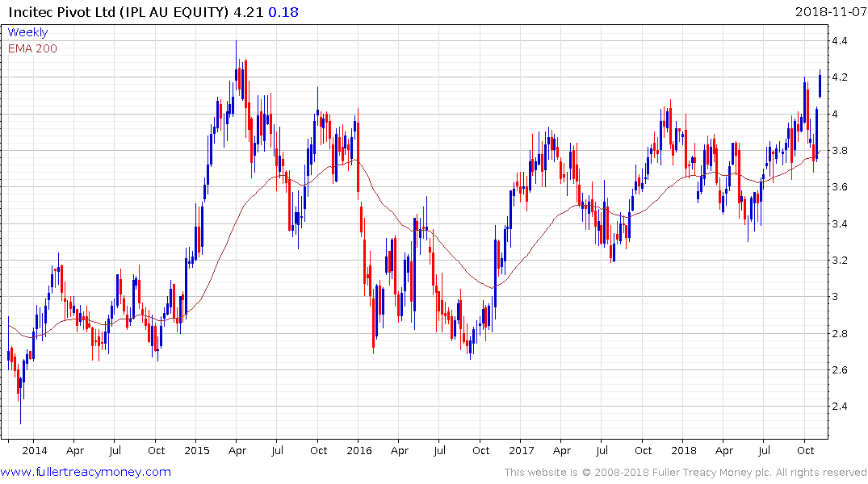
Task: Click the 2015 time axis label
Action: coord(196,450)
